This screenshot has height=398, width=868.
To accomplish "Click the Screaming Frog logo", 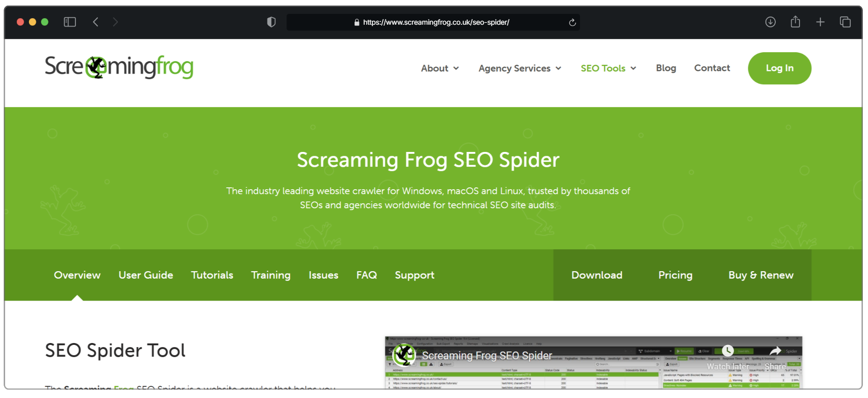I will tap(119, 68).
